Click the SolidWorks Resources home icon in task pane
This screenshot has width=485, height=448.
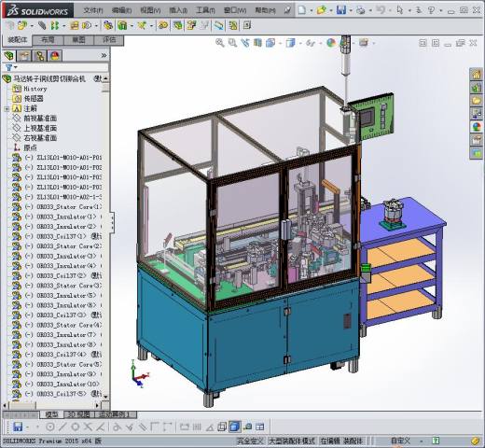[476, 75]
